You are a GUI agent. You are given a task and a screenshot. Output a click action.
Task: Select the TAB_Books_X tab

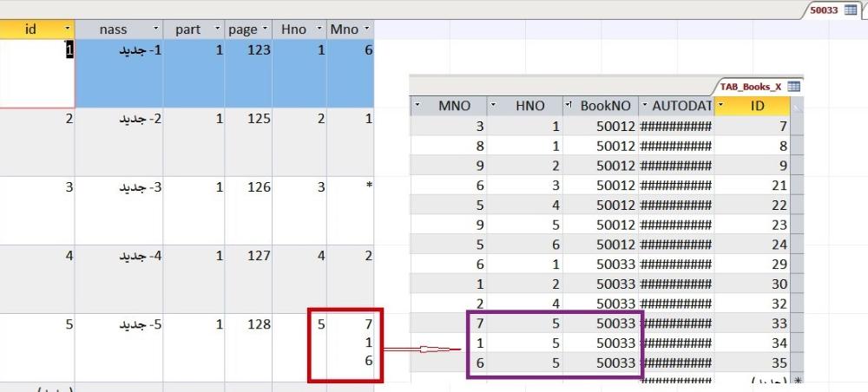click(x=750, y=87)
